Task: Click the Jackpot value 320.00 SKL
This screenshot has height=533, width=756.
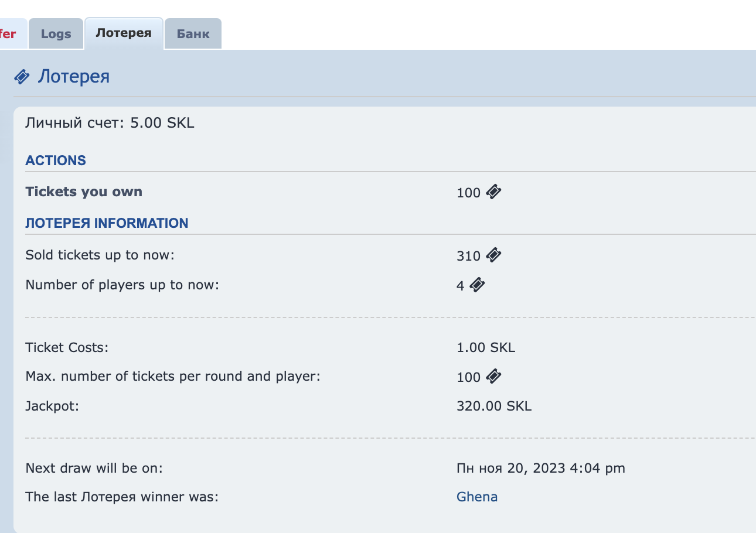Action: pyautogui.click(x=494, y=406)
